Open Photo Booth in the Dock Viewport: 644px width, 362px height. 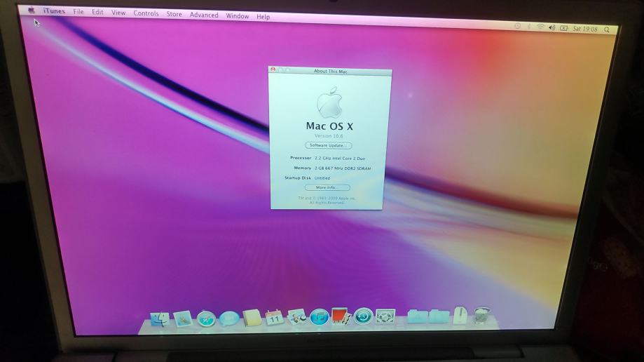coord(341,316)
